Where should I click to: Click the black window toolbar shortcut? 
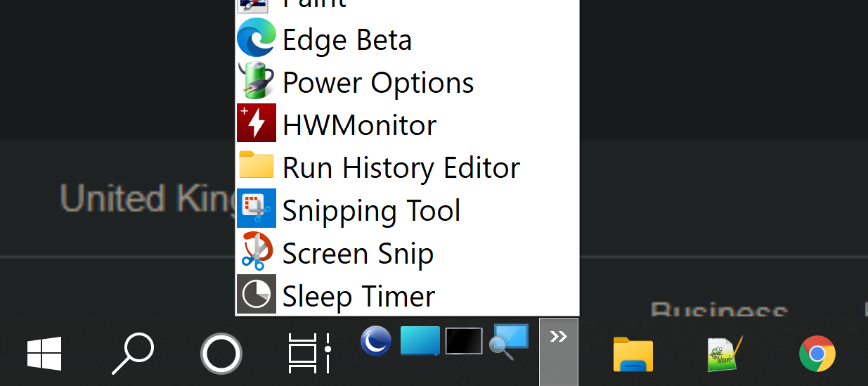pyautogui.click(x=464, y=341)
